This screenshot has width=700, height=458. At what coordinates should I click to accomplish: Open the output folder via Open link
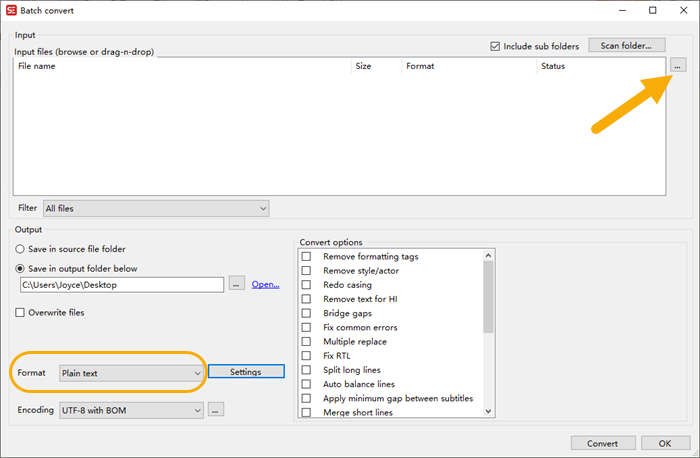[x=265, y=285]
